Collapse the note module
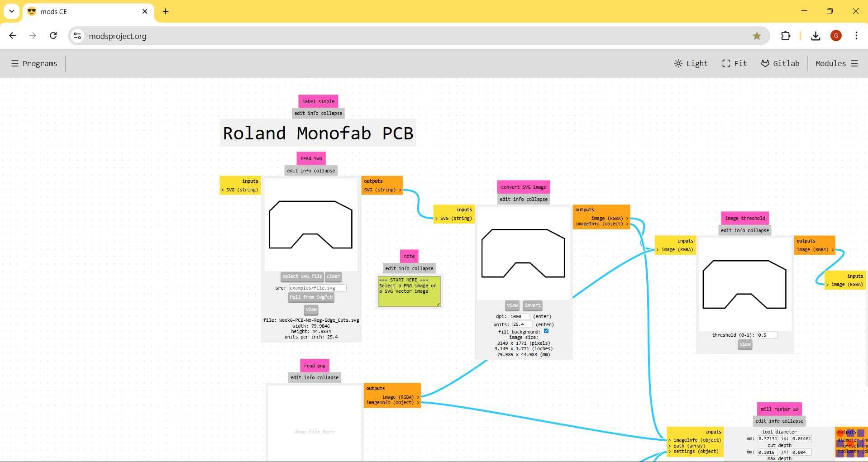 click(422, 268)
